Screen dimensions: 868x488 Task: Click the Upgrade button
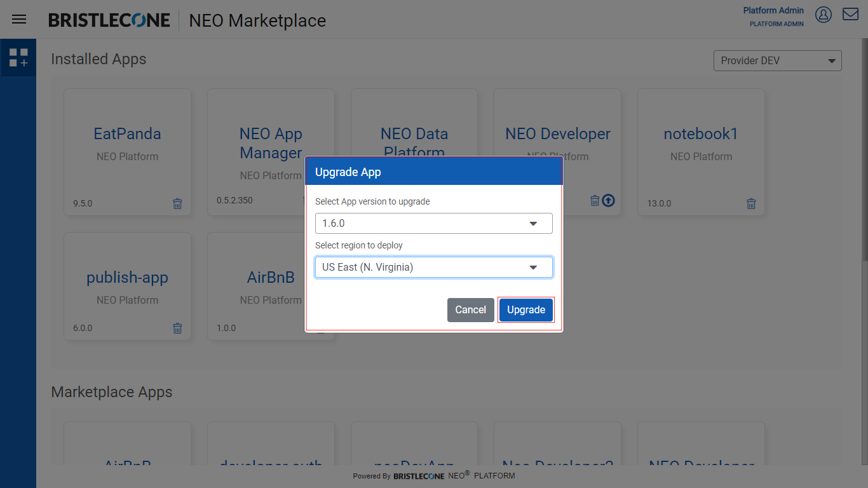click(526, 310)
